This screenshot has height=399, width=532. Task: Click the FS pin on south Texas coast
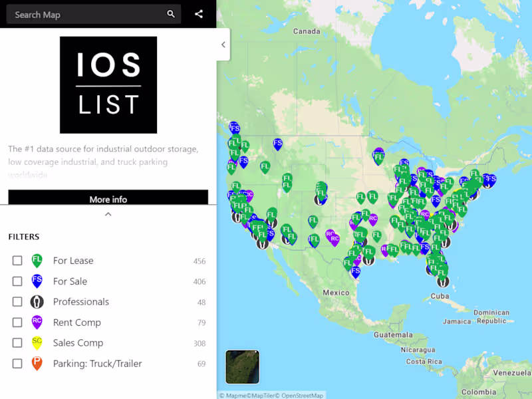tap(355, 272)
